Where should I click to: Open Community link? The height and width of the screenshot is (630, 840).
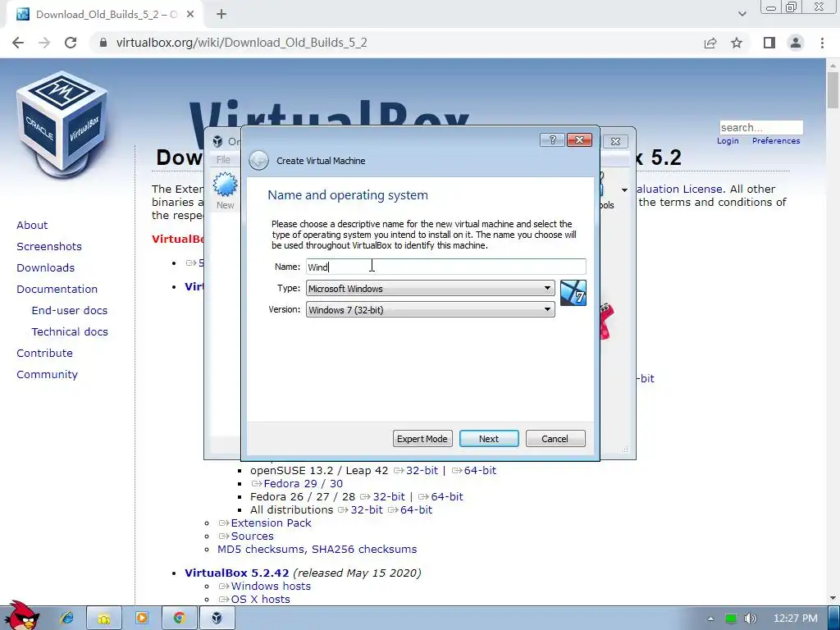[x=47, y=375]
